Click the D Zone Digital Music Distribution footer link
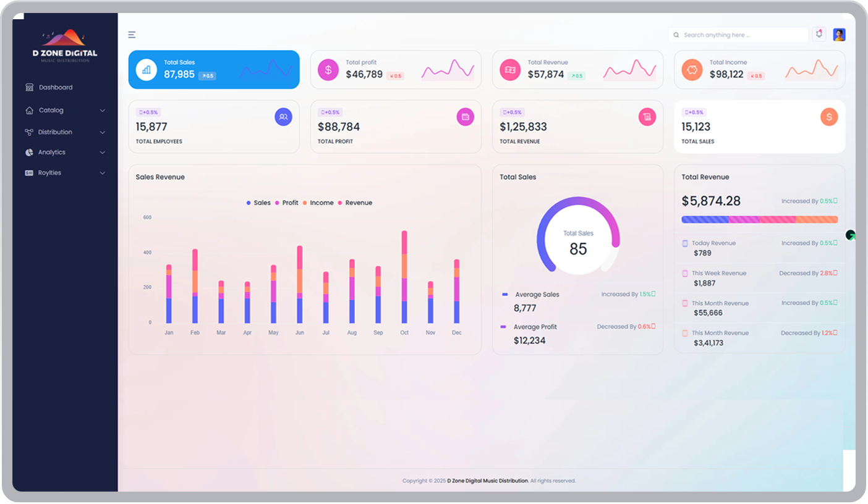This screenshot has height=504, width=868. 487,481
